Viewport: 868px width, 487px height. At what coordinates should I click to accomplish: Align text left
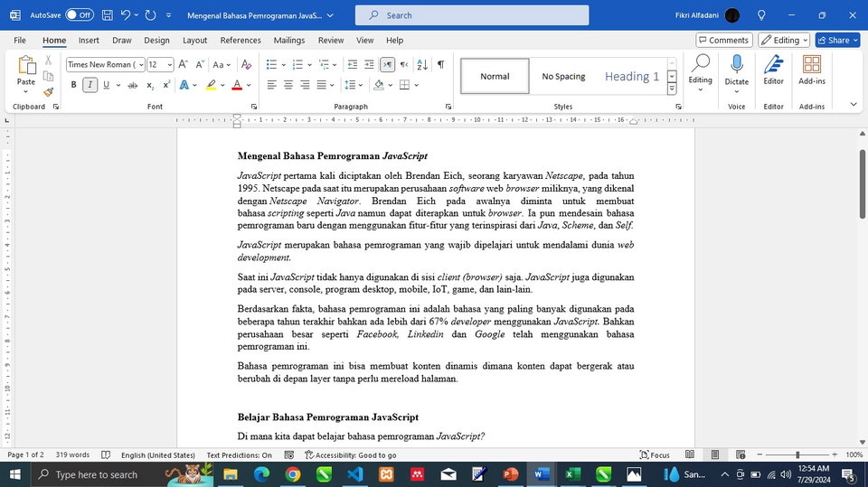[x=272, y=85]
